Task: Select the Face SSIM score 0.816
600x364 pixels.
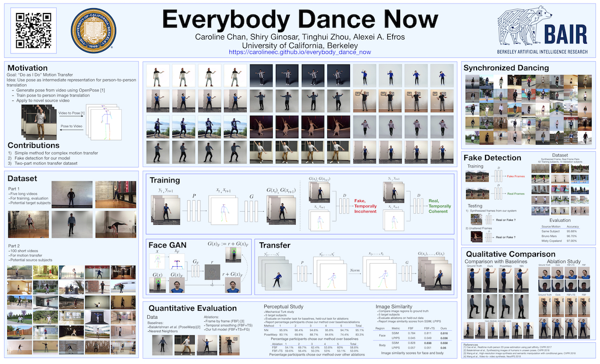Action: pyautogui.click(x=444, y=333)
